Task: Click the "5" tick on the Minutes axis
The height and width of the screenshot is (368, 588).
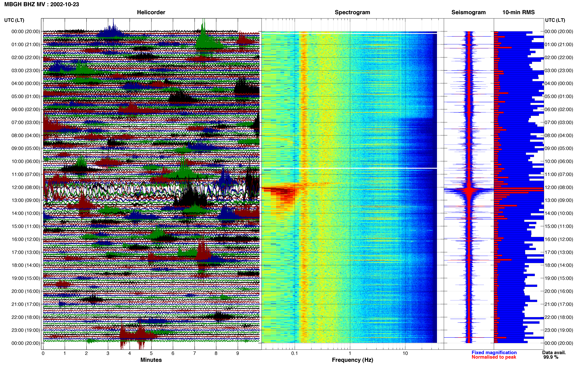Action: pyautogui.click(x=151, y=353)
